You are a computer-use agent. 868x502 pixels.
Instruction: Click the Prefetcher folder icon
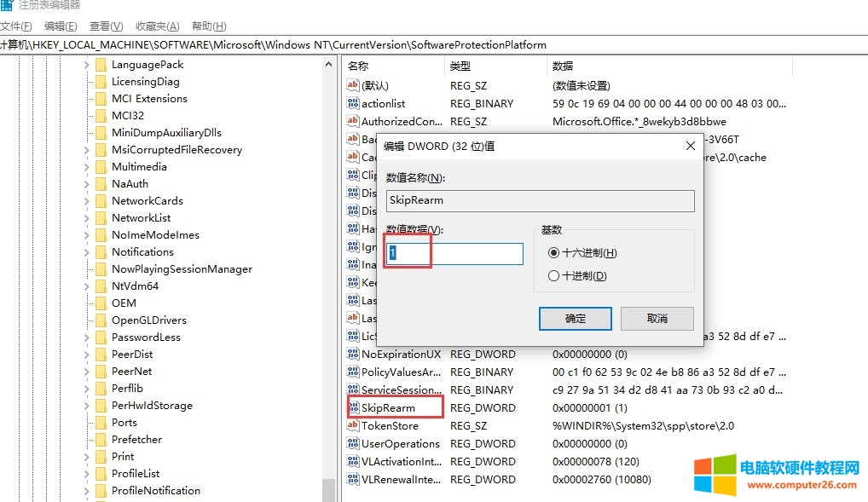coord(101,440)
